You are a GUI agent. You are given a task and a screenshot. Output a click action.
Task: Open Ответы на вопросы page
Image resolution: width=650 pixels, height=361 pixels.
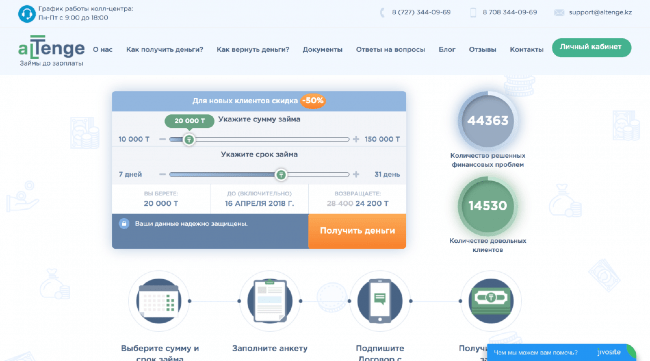click(390, 49)
